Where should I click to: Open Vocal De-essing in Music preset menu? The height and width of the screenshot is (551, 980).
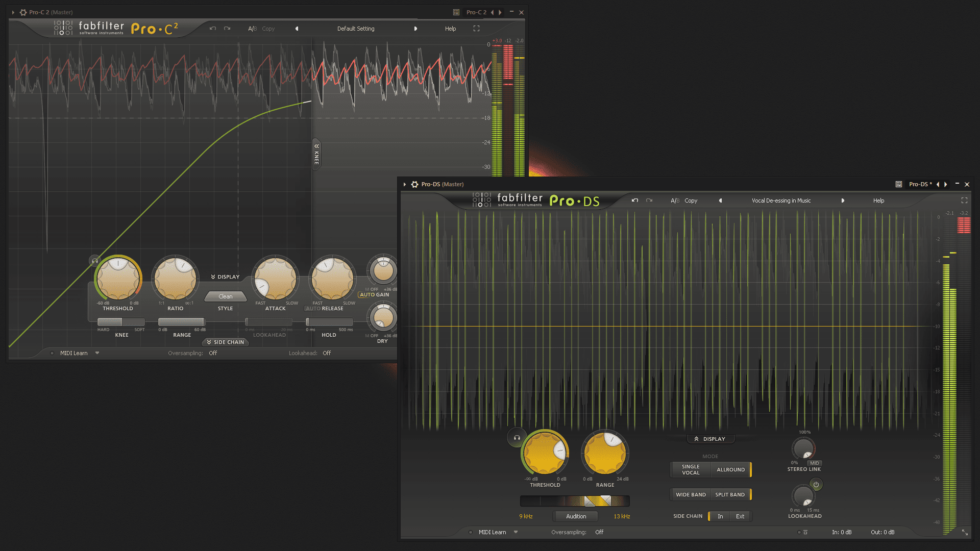tap(781, 201)
